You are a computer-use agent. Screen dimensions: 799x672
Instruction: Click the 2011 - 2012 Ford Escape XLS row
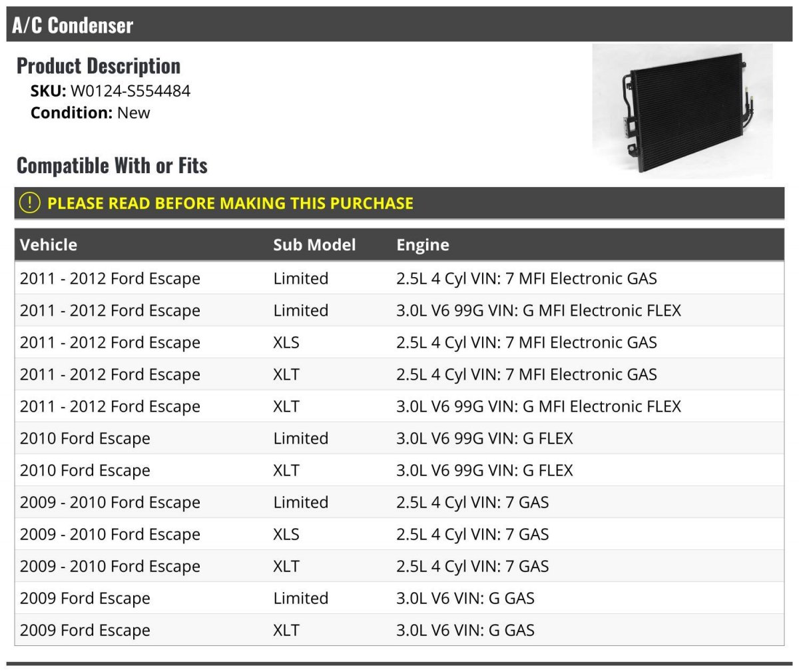400,342
